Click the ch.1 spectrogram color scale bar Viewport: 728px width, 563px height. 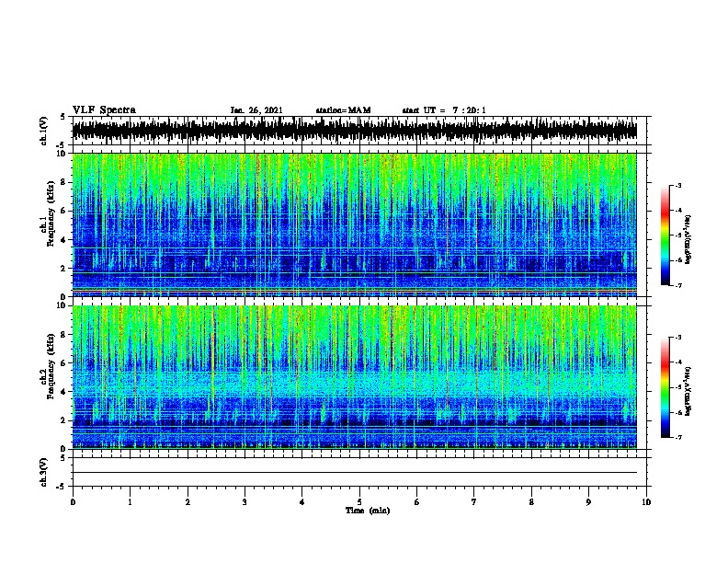point(665,236)
